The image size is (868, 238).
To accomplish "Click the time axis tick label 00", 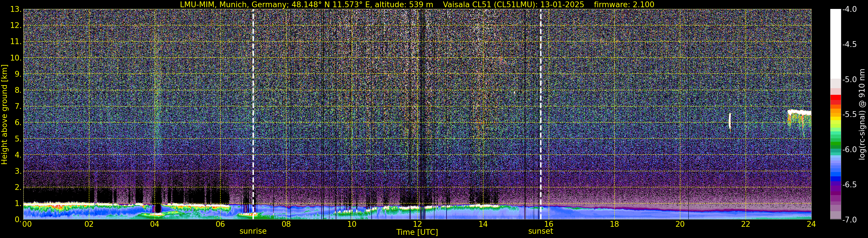I will click(27, 224).
